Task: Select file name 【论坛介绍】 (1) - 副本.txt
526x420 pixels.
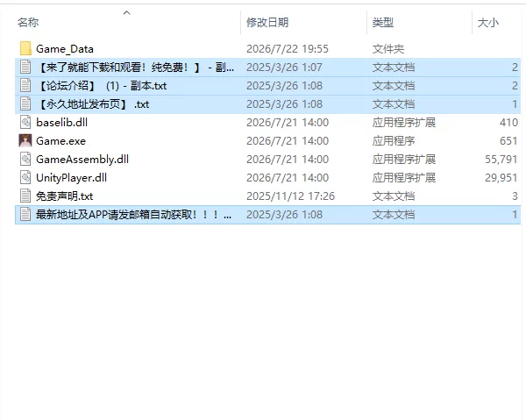Action: tap(102, 86)
